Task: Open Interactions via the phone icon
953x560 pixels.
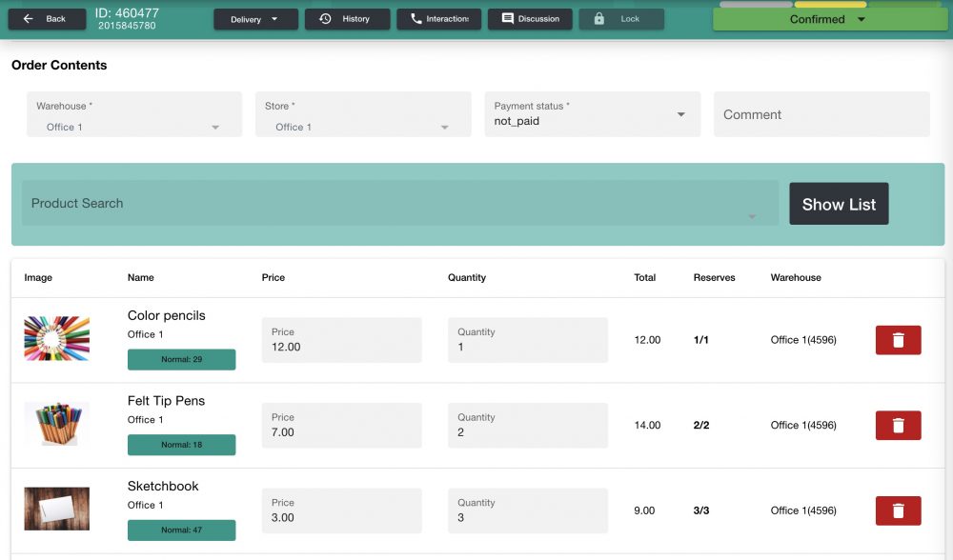Action: pyautogui.click(x=416, y=18)
